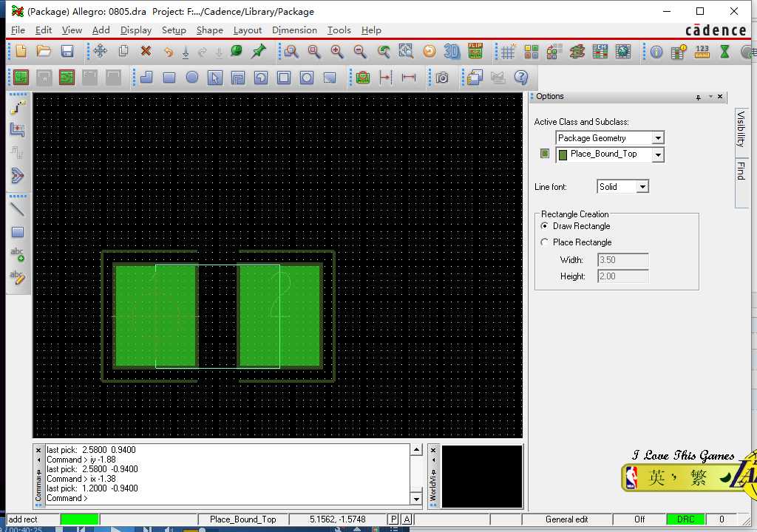757x532 pixels.
Task: Toggle the P button in status bar
Action: [394, 519]
